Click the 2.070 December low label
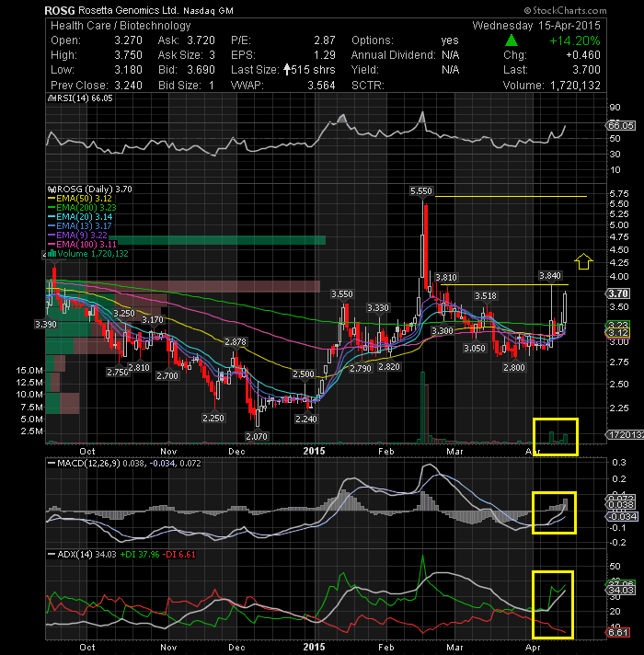 point(257,437)
